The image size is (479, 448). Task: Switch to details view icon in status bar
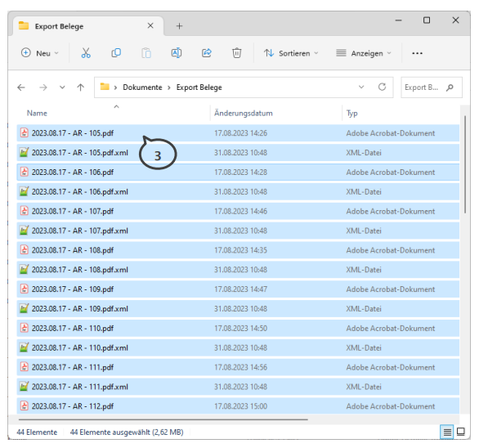pos(447,432)
